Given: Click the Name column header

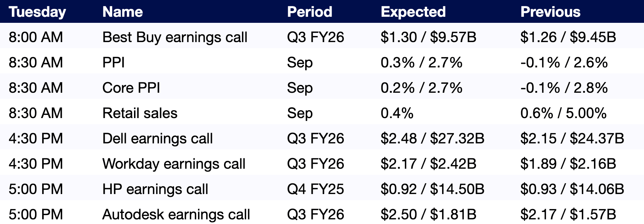Looking at the screenshot, I should 123,12.
